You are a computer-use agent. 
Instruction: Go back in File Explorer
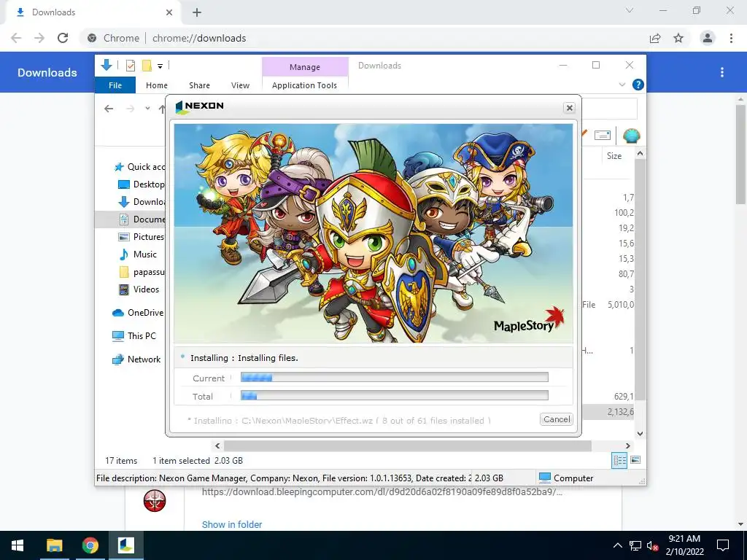pos(109,109)
